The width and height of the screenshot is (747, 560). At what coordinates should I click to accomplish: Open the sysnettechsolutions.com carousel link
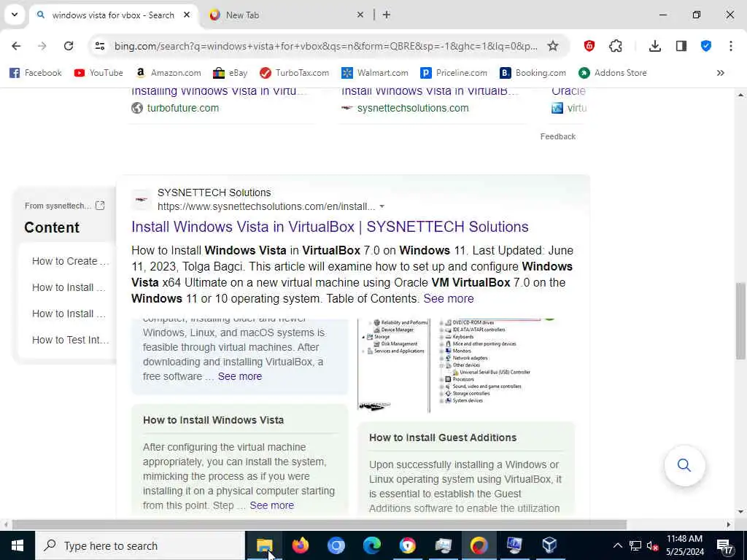pos(413,108)
